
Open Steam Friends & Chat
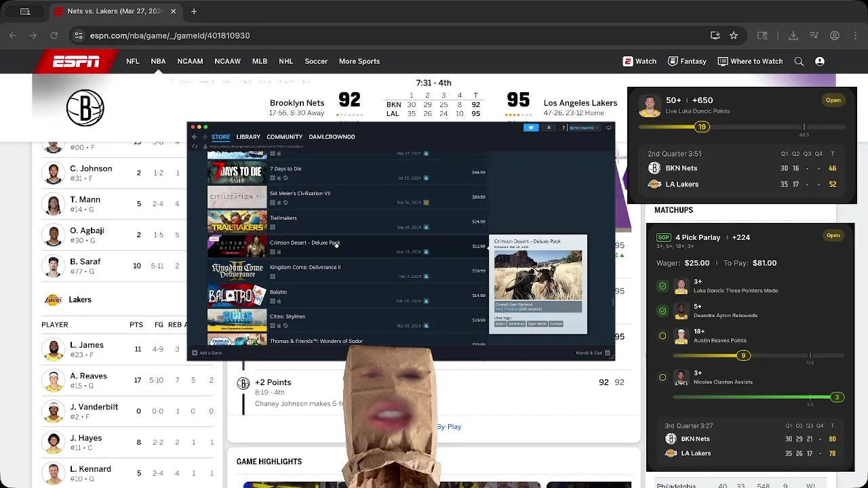[593, 352]
